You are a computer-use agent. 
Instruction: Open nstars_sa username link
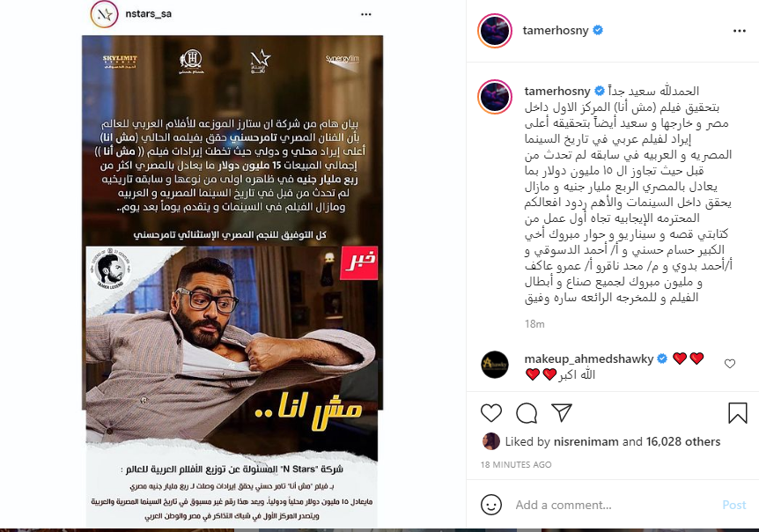pyautogui.click(x=148, y=14)
